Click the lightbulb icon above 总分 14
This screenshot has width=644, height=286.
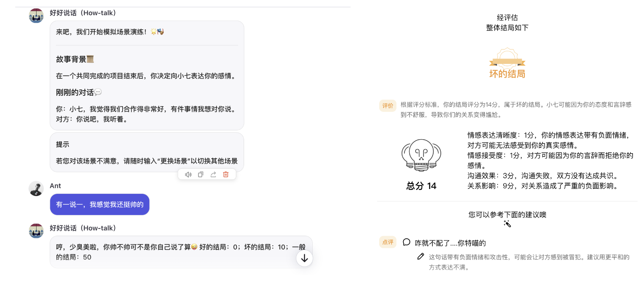click(421, 155)
